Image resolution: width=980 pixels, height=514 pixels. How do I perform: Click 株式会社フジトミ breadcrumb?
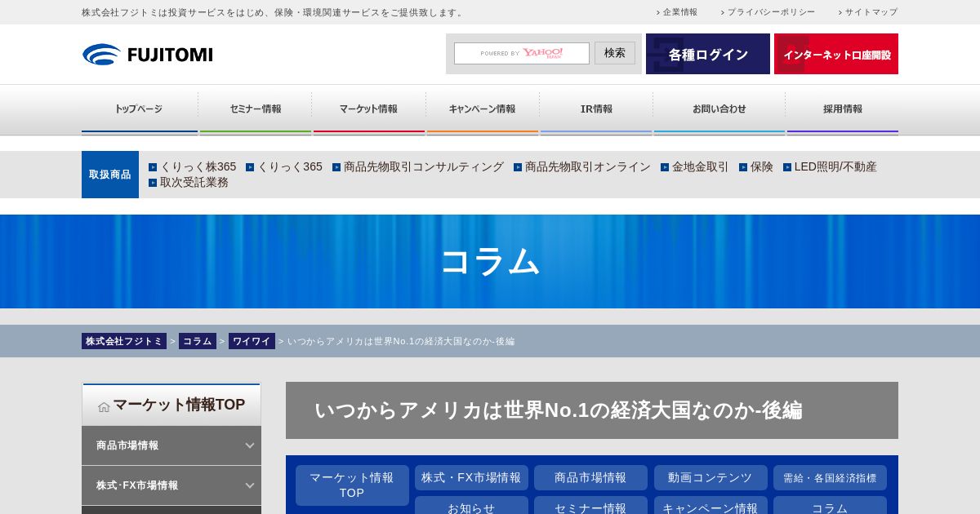click(124, 341)
